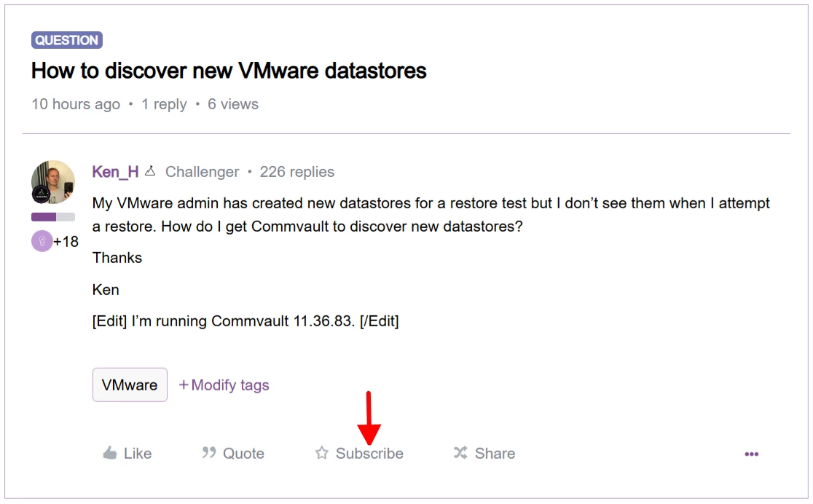Open the Ken_H username link
The height and width of the screenshot is (504, 813).
click(x=115, y=172)
